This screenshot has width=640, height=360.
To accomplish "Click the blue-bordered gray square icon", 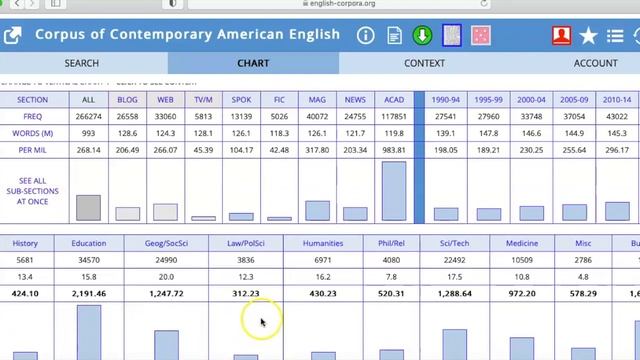I will 452,35.
